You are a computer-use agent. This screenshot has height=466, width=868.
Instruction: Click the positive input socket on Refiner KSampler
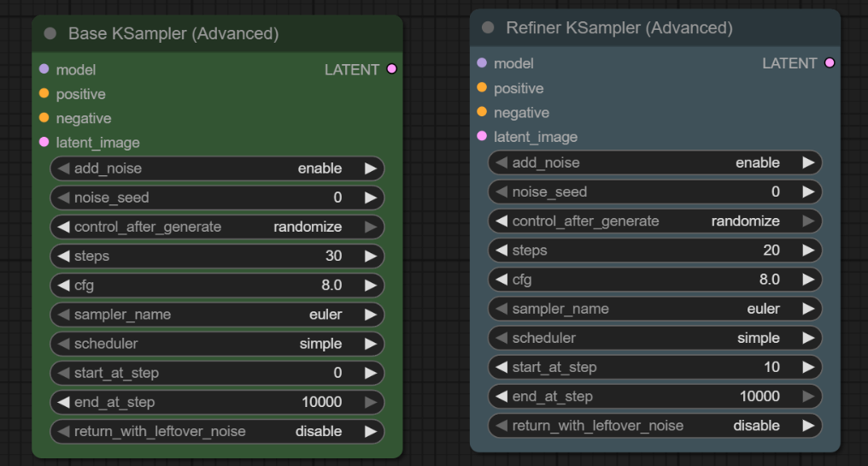coord(482,88)
